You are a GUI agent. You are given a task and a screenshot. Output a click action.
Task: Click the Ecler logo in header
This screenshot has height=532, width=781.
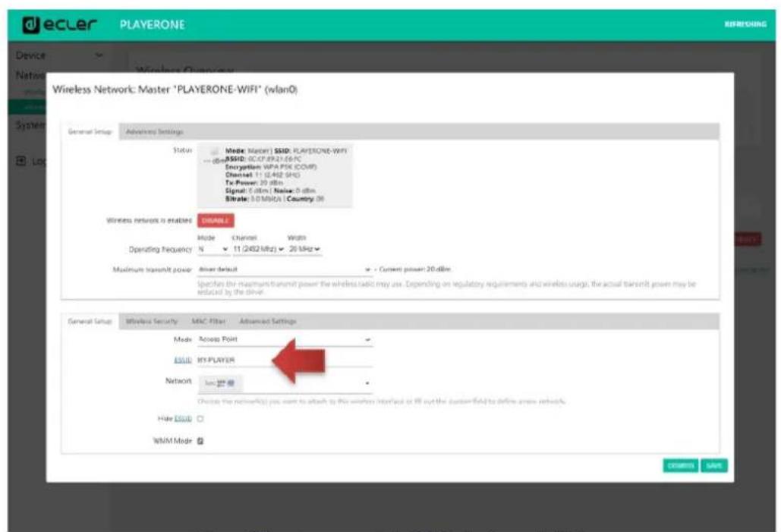click(60, 24)
